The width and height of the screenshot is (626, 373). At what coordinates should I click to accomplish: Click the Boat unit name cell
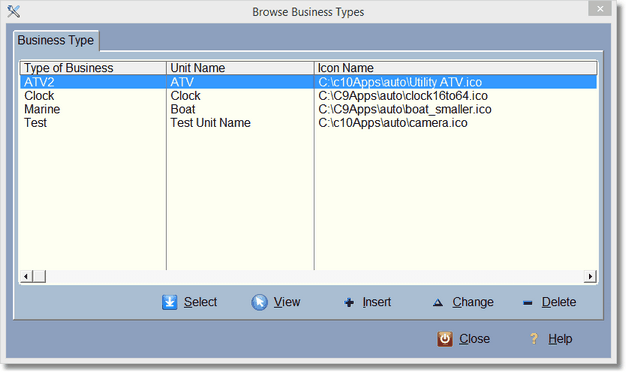[x=183, y=109]
